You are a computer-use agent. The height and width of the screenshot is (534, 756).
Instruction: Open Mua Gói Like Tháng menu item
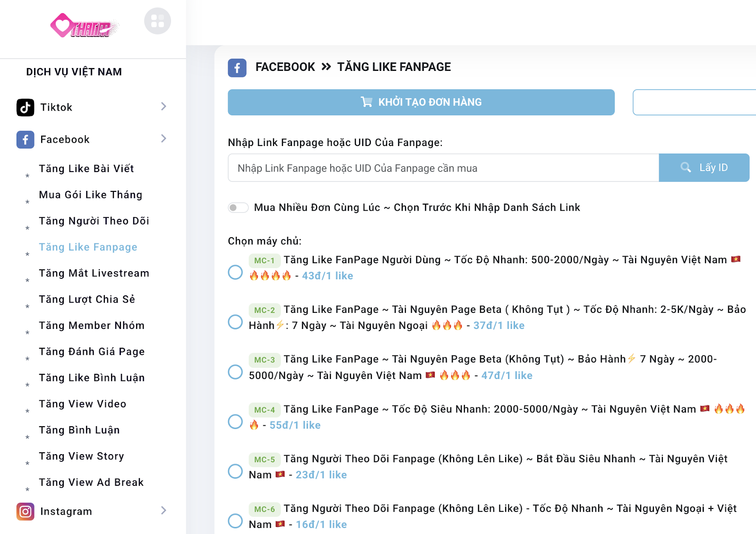pyautogui.click(x=90, y=195)
